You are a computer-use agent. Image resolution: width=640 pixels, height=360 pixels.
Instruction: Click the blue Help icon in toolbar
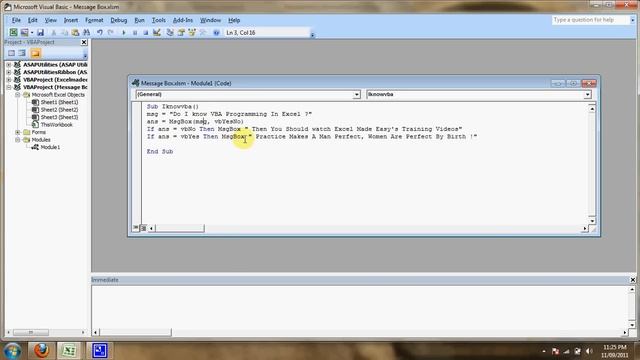216,32
